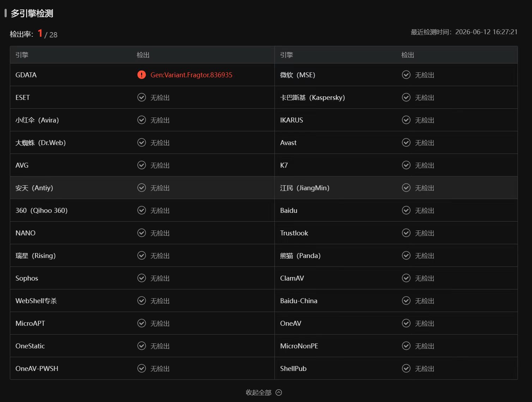Click the ESET engine name
This screenshot has height=402, width=532.
23,97
